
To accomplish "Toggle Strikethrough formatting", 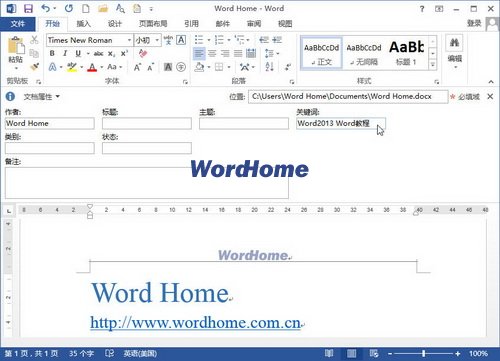I will click(98, 53).
